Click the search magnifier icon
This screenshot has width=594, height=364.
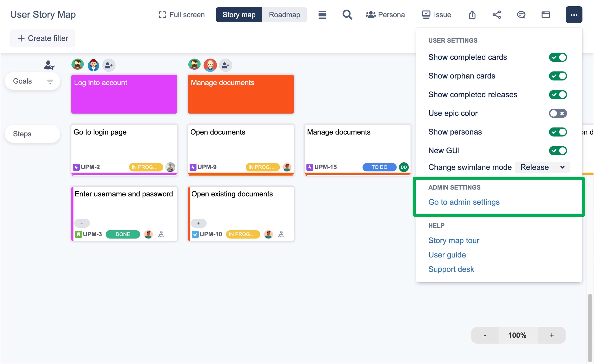point(347,15)
